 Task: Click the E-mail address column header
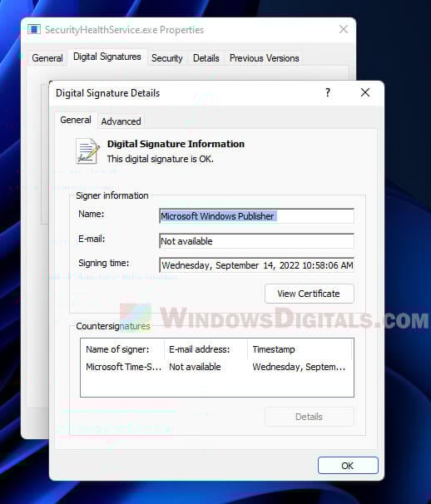pyautogui.click(x=206, y=349)
